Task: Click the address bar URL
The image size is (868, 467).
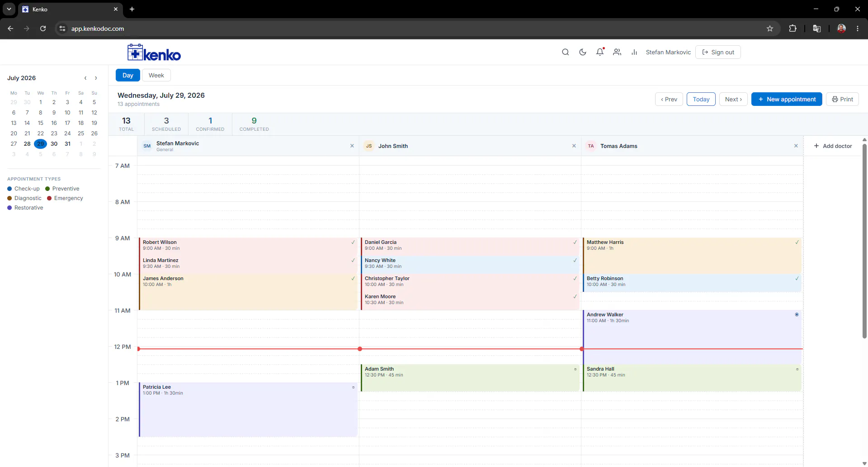Action: point(98,29)
